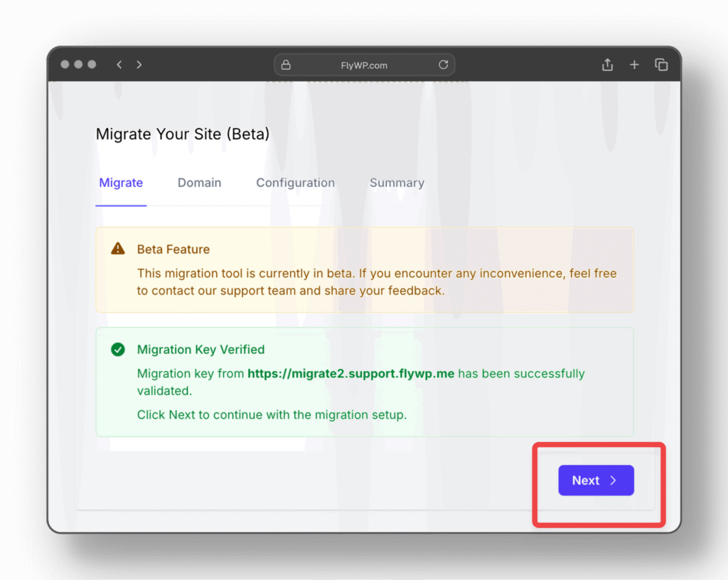Click the Migrate Your Site (Beta) heading
This screenshot has height=580, width=728.
click(x=183, y=134)
